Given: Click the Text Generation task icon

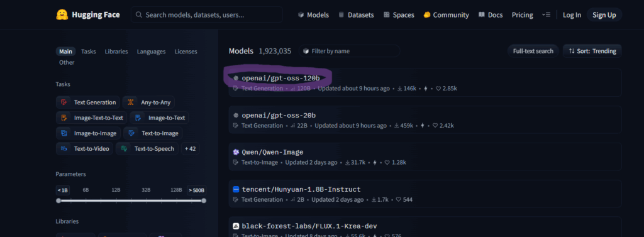Looking at the screenshot, I should (64, 102).
